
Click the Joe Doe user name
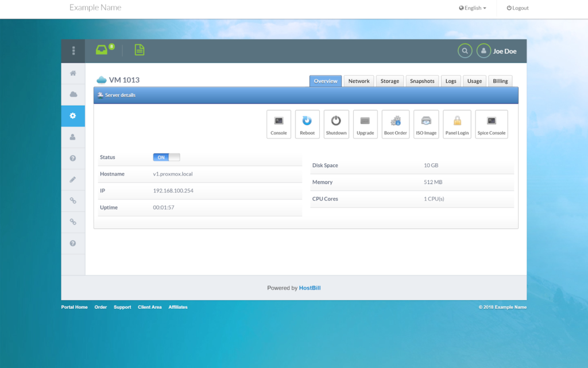(x=505, y=51)
